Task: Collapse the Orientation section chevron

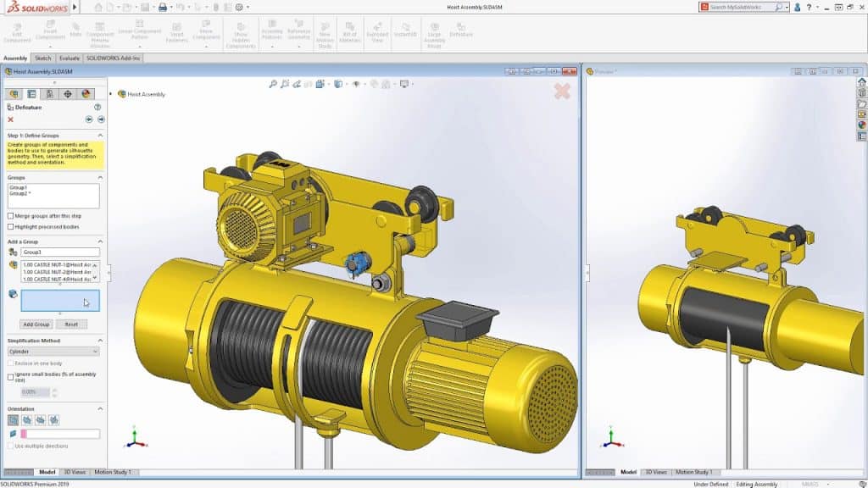Action: 101,408
